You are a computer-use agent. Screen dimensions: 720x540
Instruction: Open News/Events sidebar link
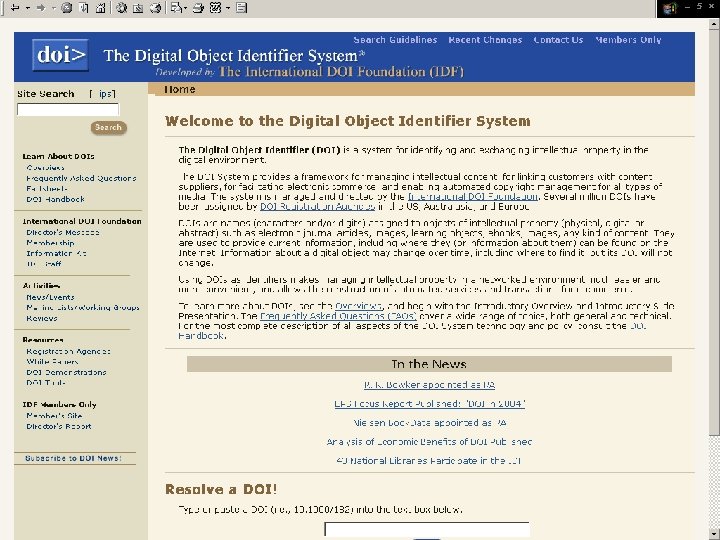click(50, 297)
